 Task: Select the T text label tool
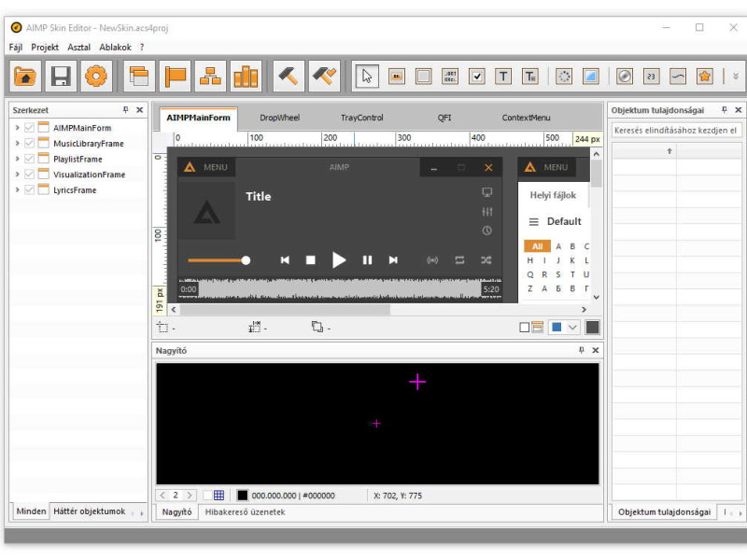[x=503, y=77]
